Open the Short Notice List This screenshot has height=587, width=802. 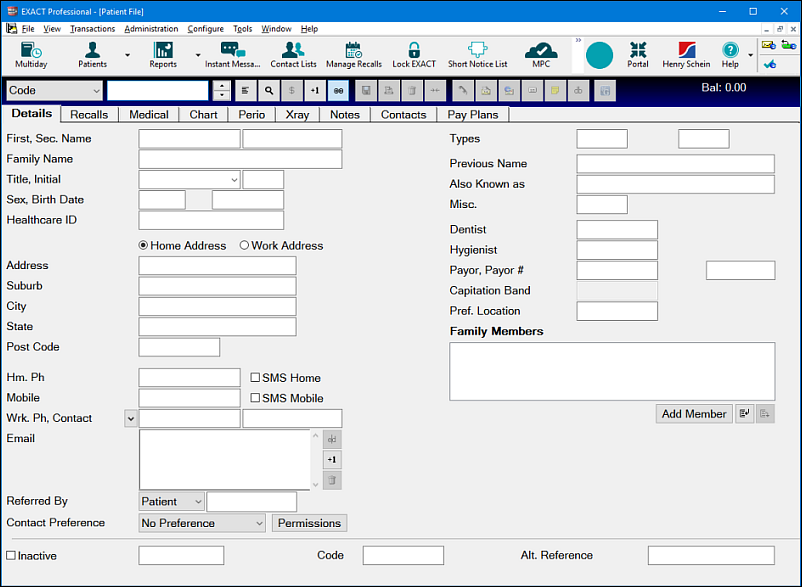click(x=478, y=55)
